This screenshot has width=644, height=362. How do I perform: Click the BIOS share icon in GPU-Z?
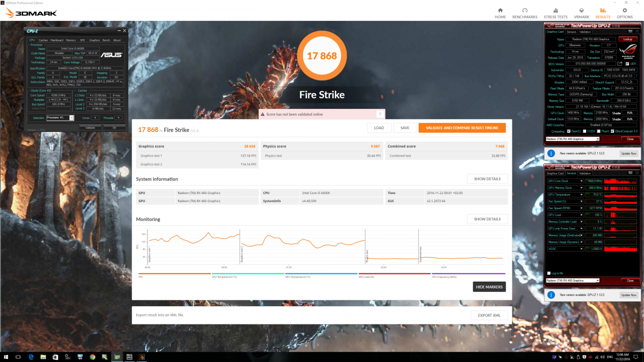pos(620,63)
